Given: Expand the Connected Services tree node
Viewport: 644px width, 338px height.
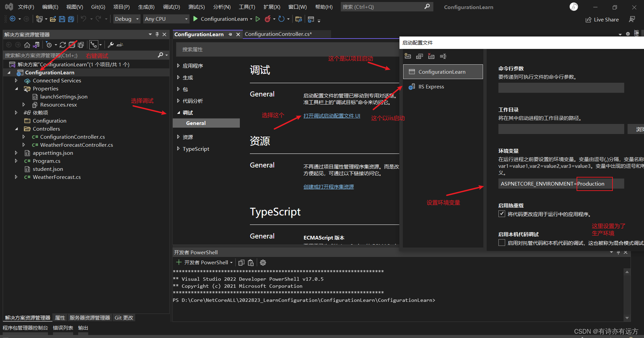Looking at the screenshot, I should point(16,80).
